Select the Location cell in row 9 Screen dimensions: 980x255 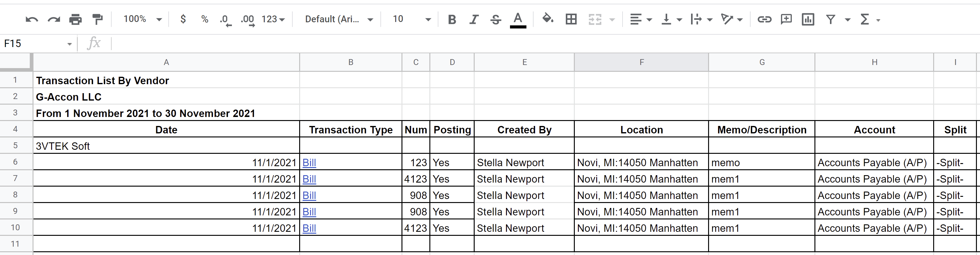pyautogui.click(x=641, y=211)
